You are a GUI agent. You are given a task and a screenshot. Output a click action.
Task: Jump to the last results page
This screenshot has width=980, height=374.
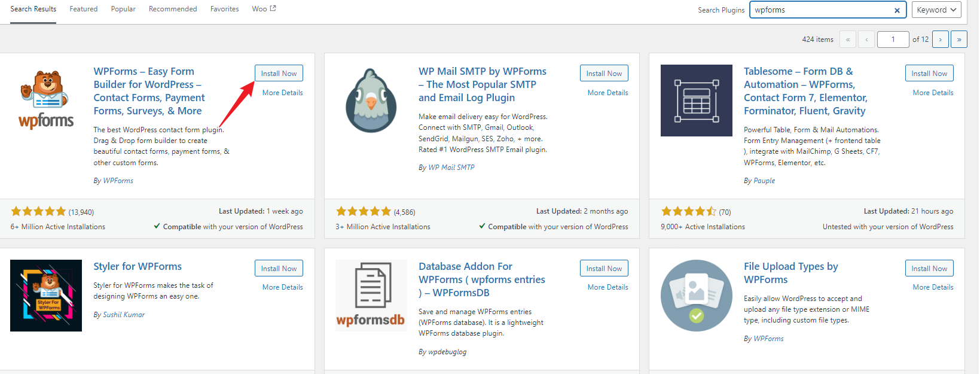pyautogui.click(x=958, y=39)
